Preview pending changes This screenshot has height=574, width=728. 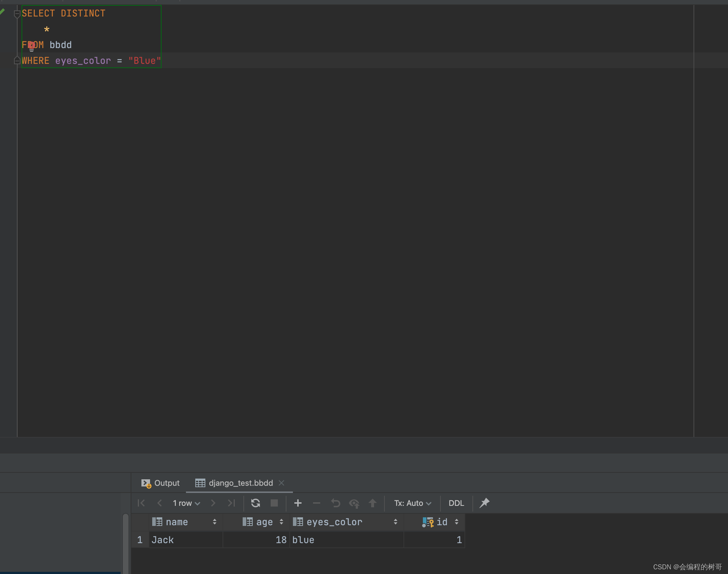(x=354, y=503)
